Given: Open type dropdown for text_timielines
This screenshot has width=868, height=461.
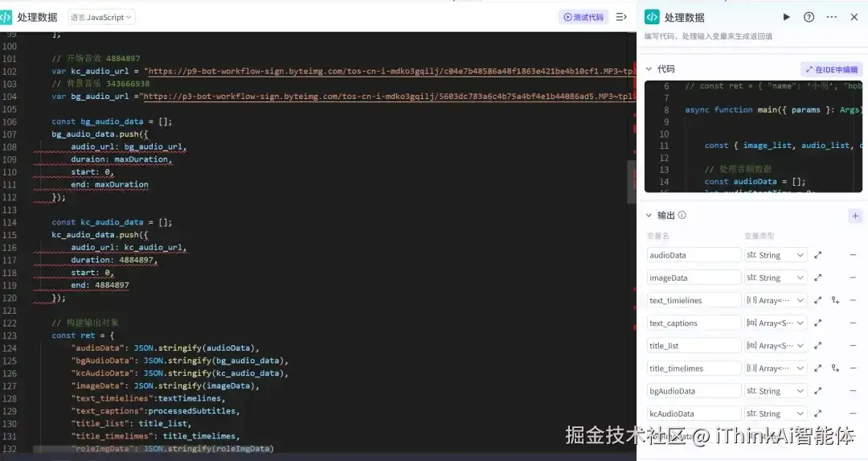Looking at the screenshot, I should coord(776,300).
